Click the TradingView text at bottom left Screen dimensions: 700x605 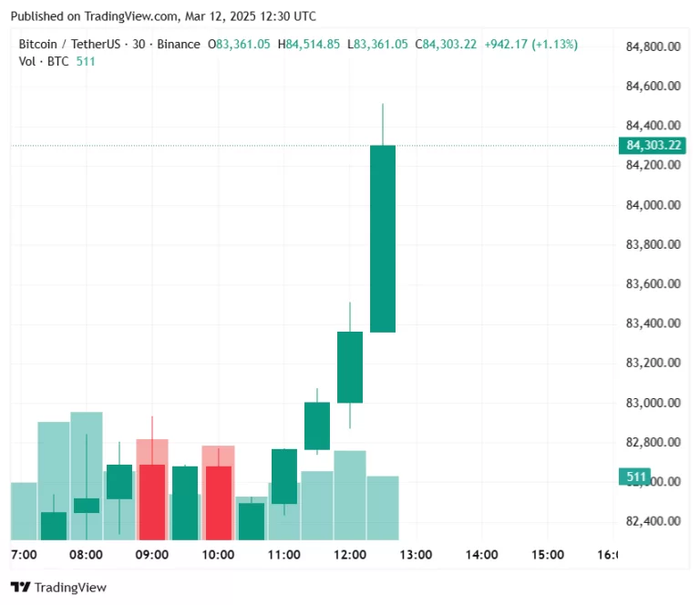[x=70, y=588]
